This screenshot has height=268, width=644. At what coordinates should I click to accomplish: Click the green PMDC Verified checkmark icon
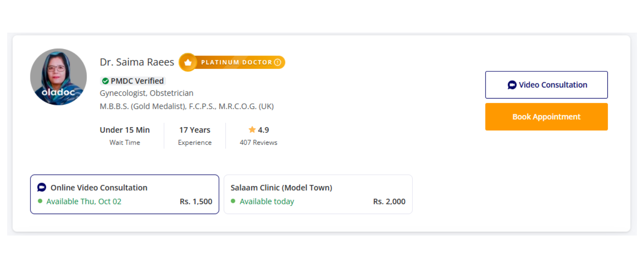click(x=105, y=81)
